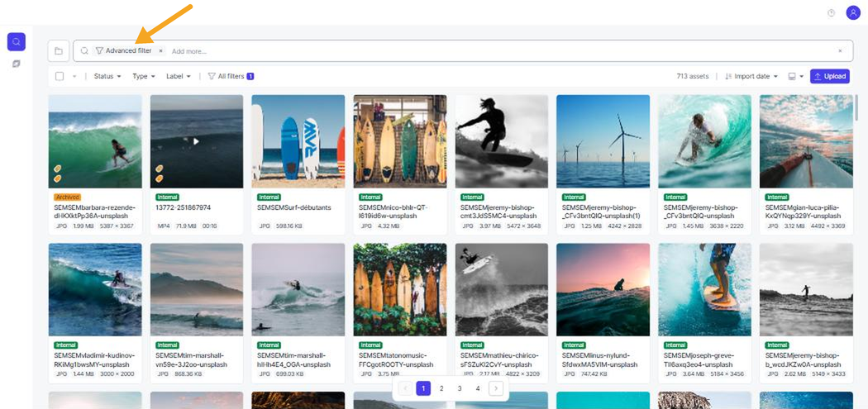This screenshot has width=868, height=409.
Task: Open the jeremy-bishop b_wcdJKZw0A grayscale thumbnail
Action: click(807, 289)
